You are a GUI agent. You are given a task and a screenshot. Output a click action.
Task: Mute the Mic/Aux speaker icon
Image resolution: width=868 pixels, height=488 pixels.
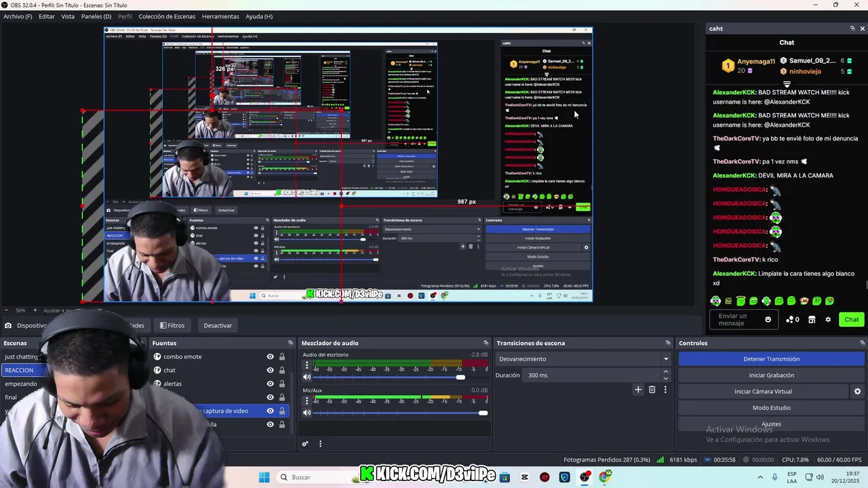click(x=307, y=412)
